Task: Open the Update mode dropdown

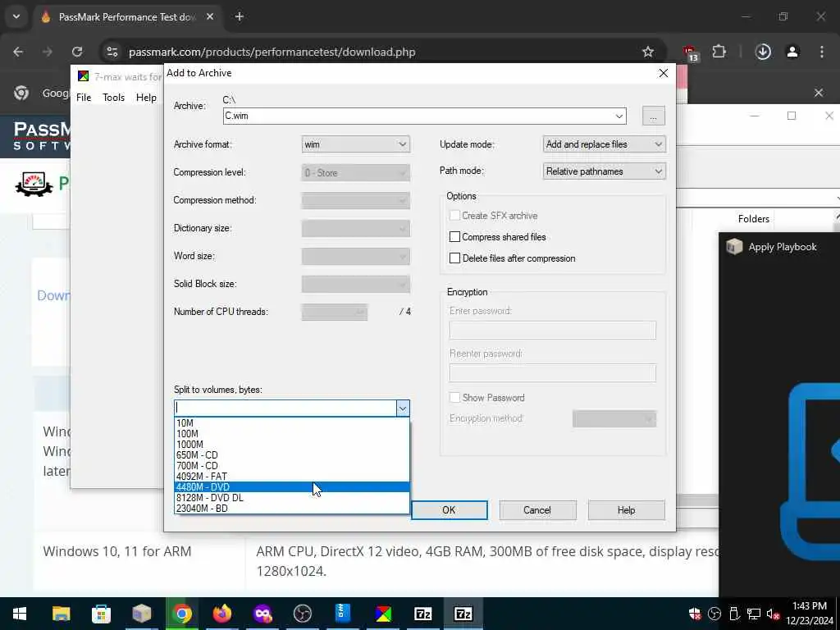Action: [x=605, y=144]
